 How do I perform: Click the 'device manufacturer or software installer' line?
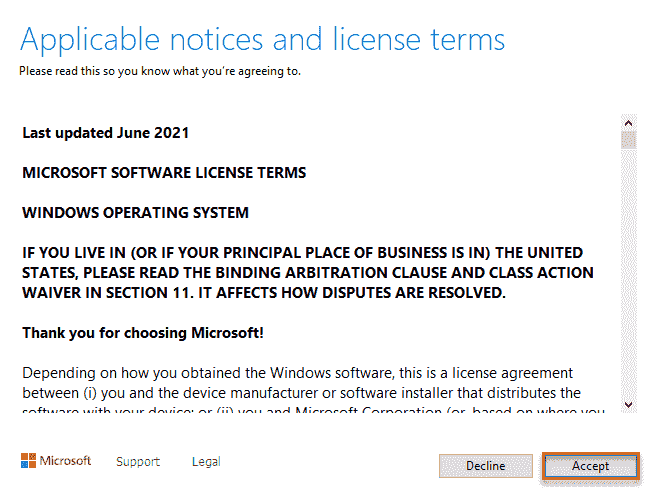300,392
